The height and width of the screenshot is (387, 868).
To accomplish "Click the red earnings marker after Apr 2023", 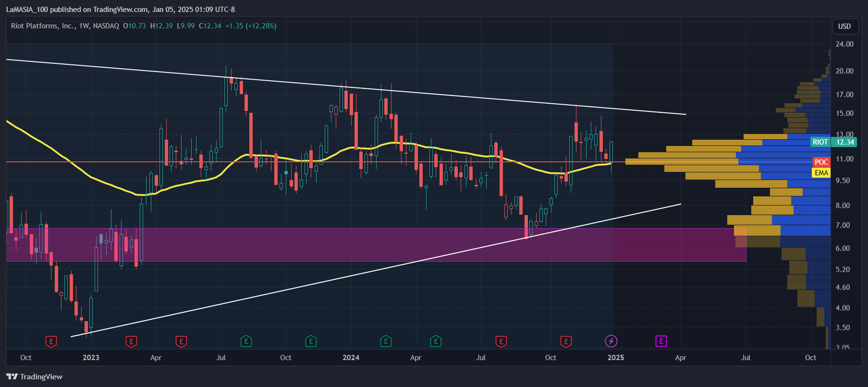I will (181, 341).
